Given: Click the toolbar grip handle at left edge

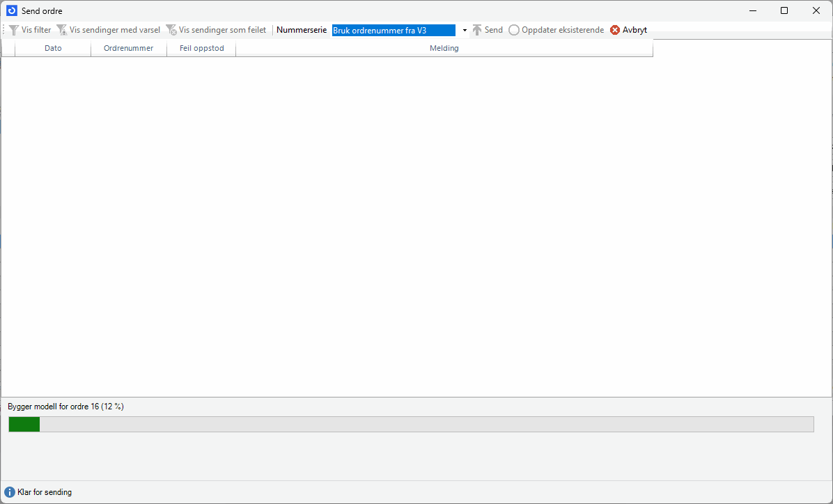Looking at the screenshot, I should tap(3, 31).
